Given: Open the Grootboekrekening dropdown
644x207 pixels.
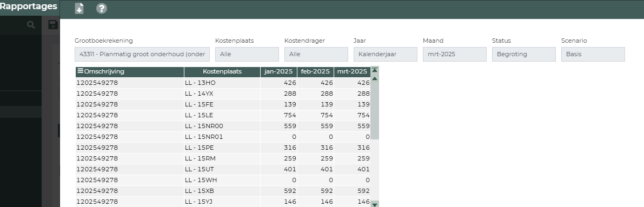Looking at the screenshot, I should (142, 54).
